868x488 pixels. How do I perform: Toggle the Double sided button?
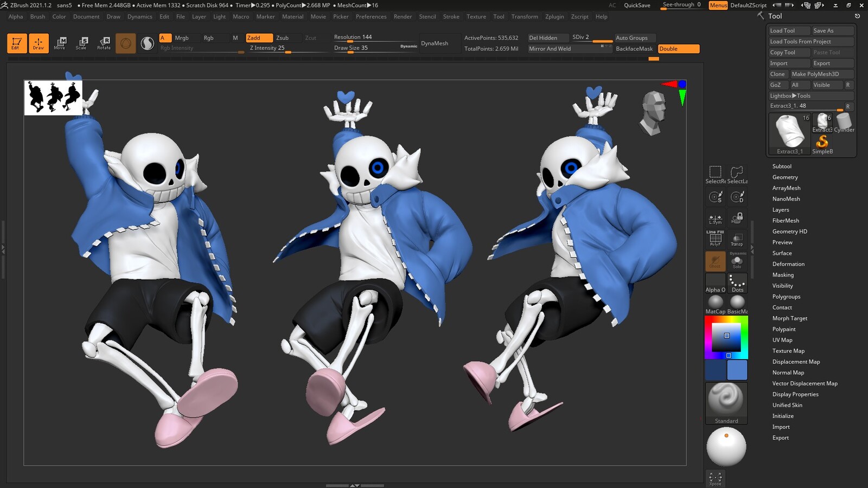click(x=679, y=49)
